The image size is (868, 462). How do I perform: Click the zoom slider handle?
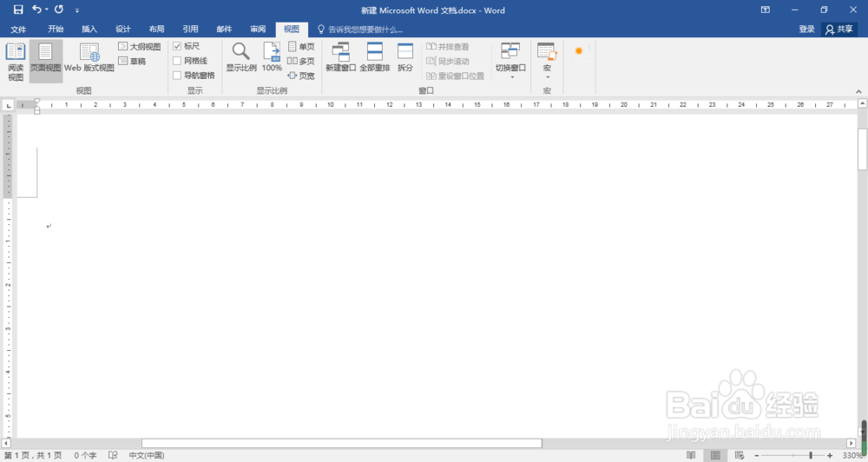pos(811,455)
